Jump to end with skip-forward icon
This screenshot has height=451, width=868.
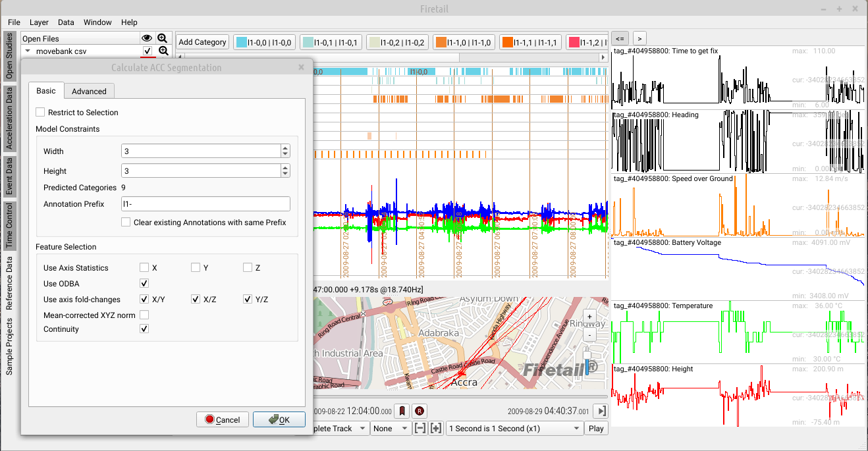point(600,411)
